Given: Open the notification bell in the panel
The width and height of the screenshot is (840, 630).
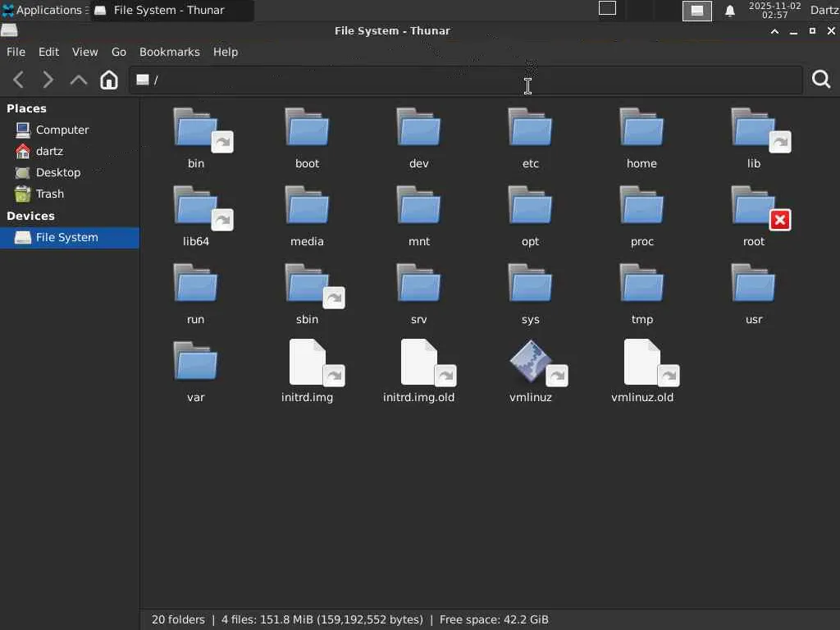Looking at the screenshot, I should 729,11.
